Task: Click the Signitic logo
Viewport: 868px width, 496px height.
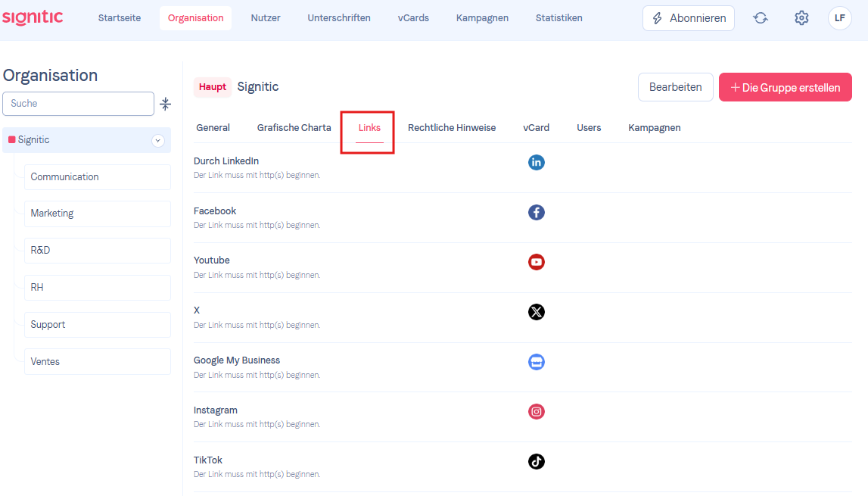Action: [x=33, y=17]
